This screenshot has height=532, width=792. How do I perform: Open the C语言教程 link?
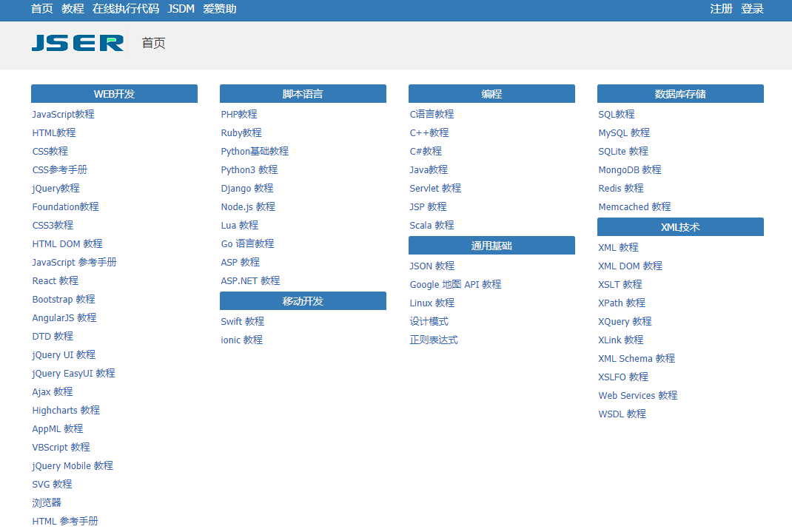tap(432, 114)
